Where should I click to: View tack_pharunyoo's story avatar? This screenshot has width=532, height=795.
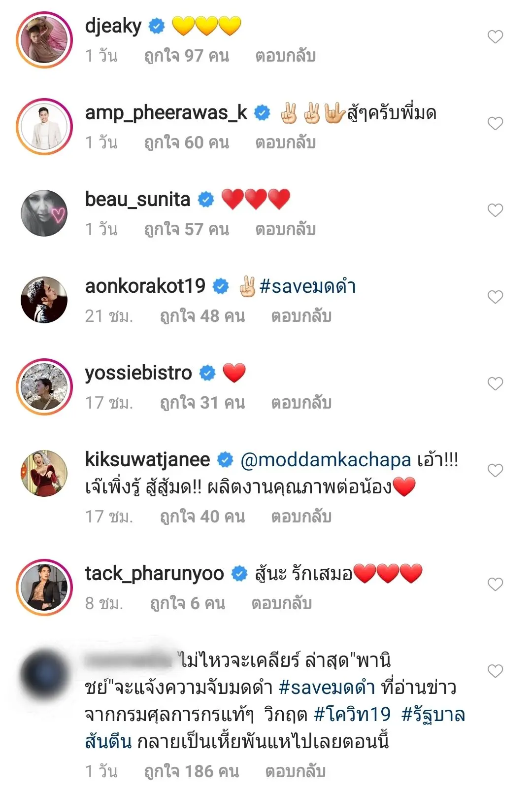pos(44,588)
